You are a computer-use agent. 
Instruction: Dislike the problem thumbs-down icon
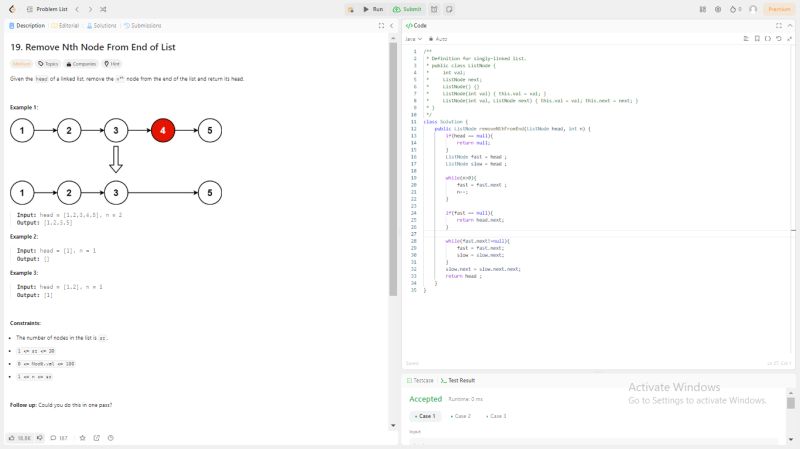click(39, 438)
